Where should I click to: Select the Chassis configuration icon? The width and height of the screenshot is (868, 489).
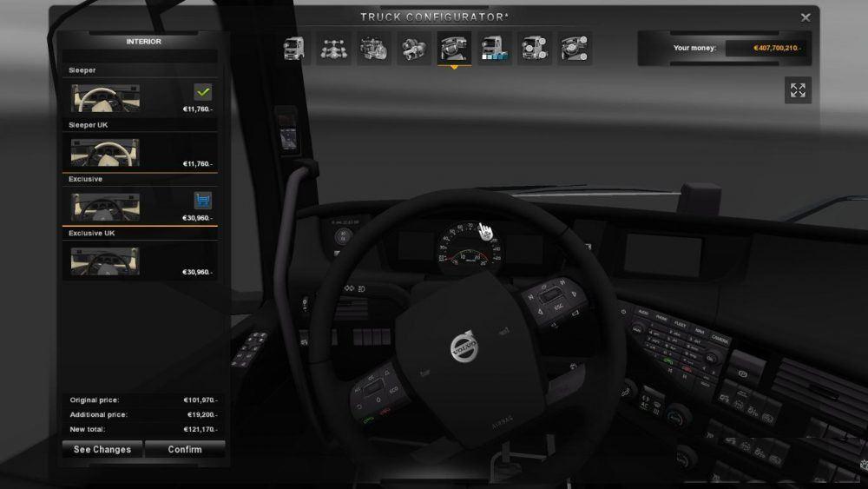(333, 49)
